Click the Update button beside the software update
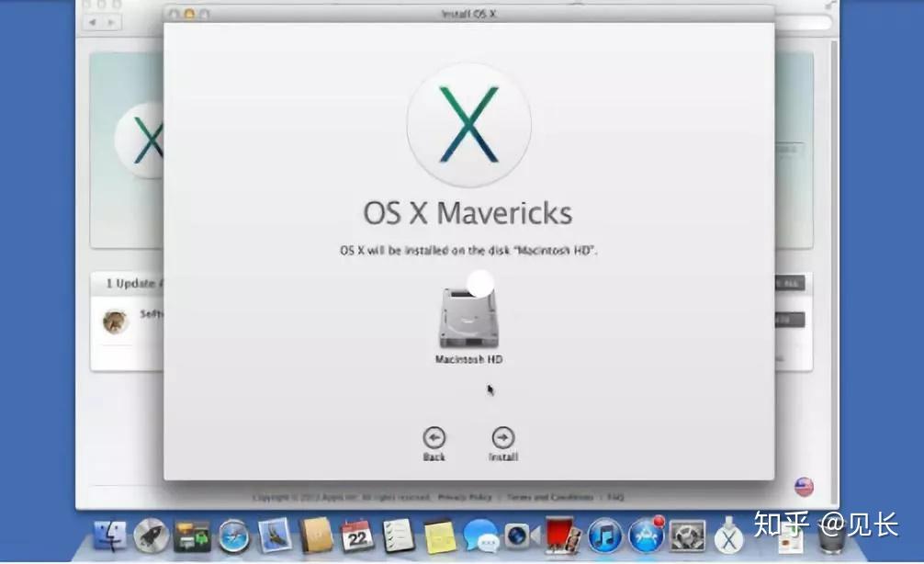This screenshot has height=564, width=924. (x=790, y=320)
